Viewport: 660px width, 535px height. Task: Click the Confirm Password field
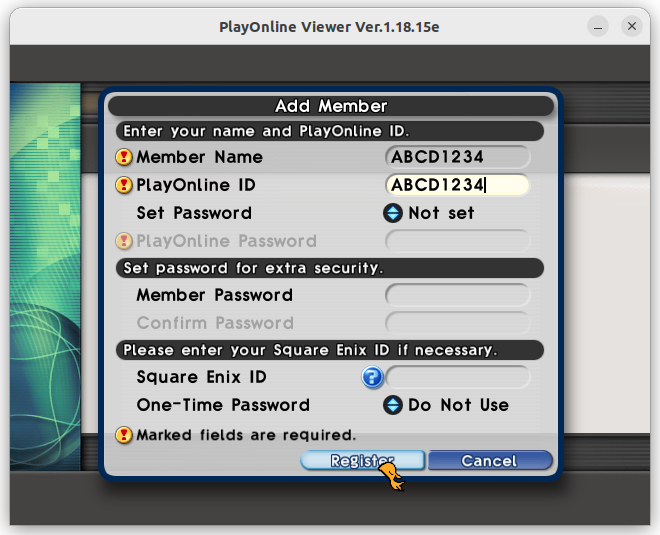pos(457,323)
